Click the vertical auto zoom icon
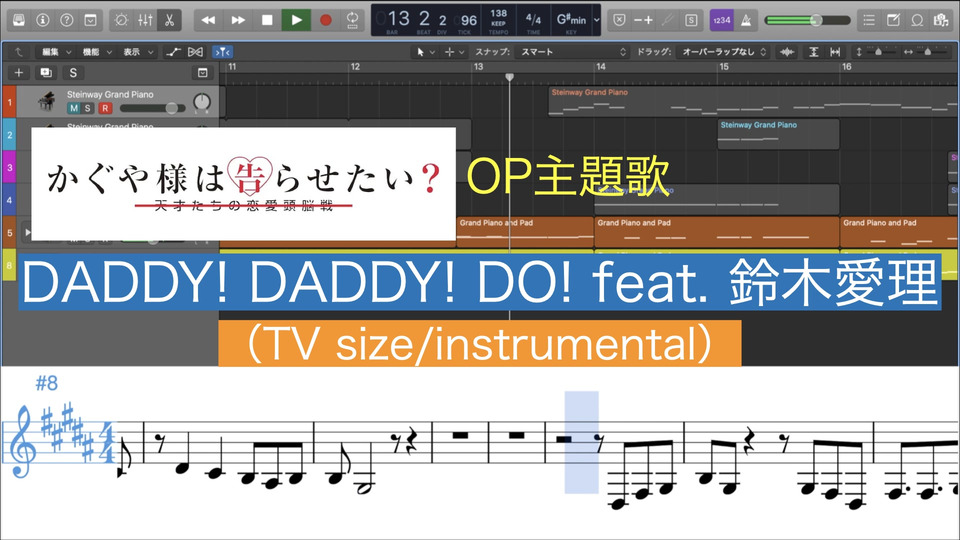The image size is (960, 540). 814,52
